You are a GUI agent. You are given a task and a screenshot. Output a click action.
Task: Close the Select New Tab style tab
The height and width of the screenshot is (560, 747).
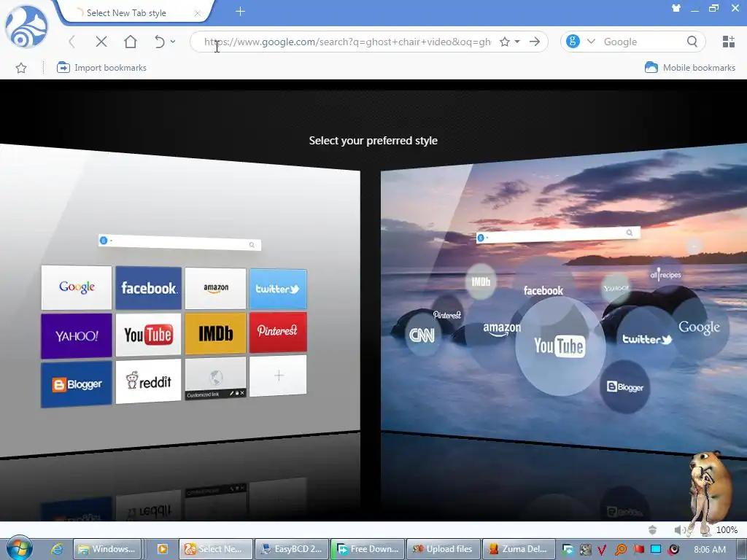pos(197,13)
